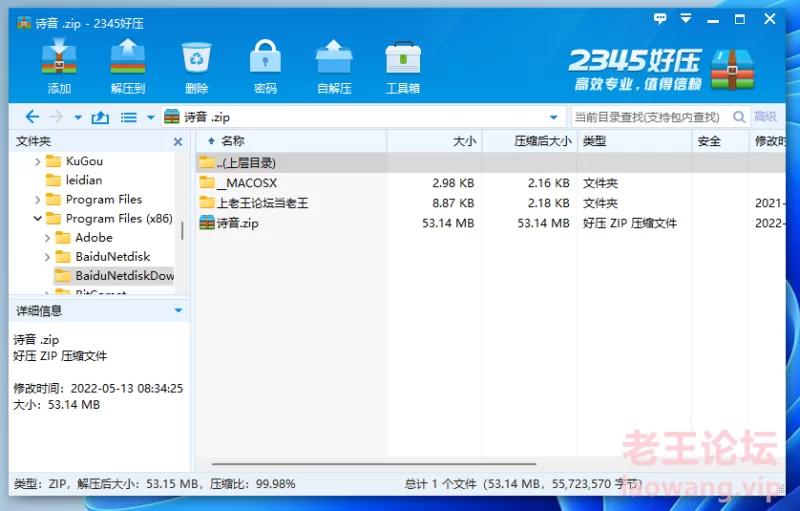Click the 好压 ZIP 压缩文件 type cell
Image resolution: width=800 pixels, height=511 pixels.
click(x=630, y=223)
